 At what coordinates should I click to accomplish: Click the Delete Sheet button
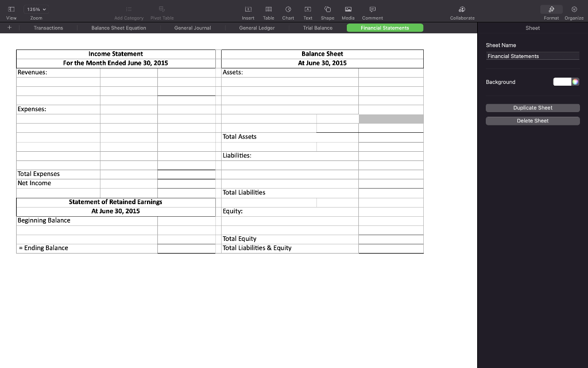[532, 120]
